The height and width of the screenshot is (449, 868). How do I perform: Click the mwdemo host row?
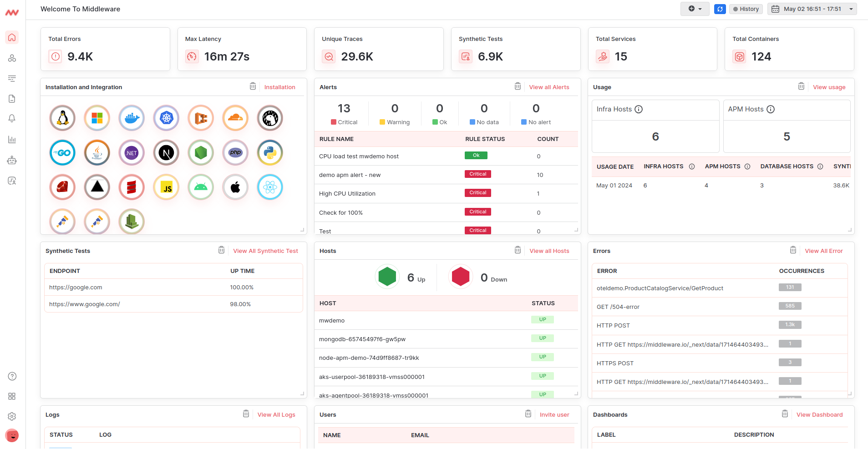332,321
